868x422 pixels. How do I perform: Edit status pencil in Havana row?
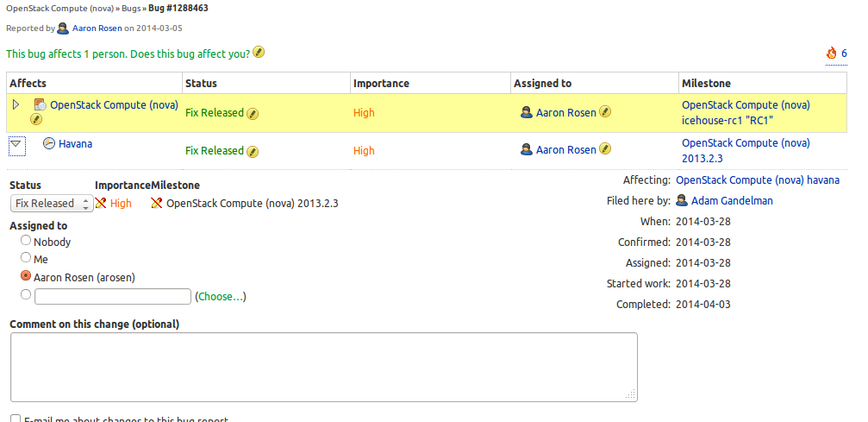[x=253, y=151]
